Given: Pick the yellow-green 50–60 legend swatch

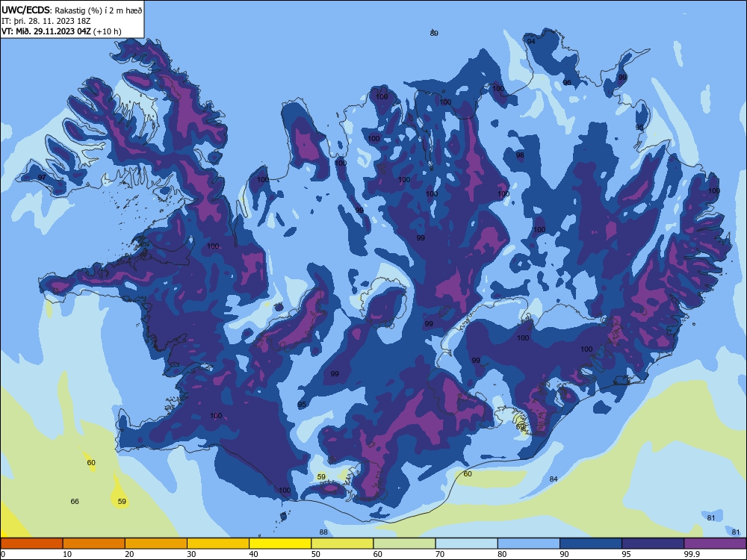Looking at the screenshot, I should (x=342, y=544).
